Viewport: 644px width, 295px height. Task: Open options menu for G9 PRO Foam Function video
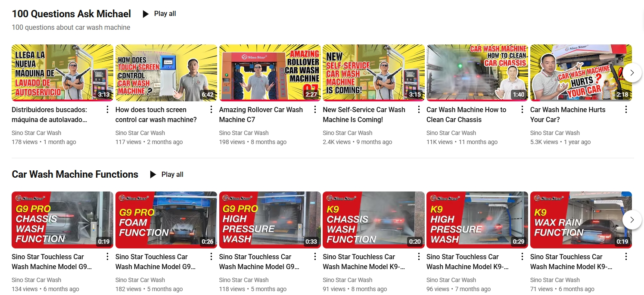point(211,257)
